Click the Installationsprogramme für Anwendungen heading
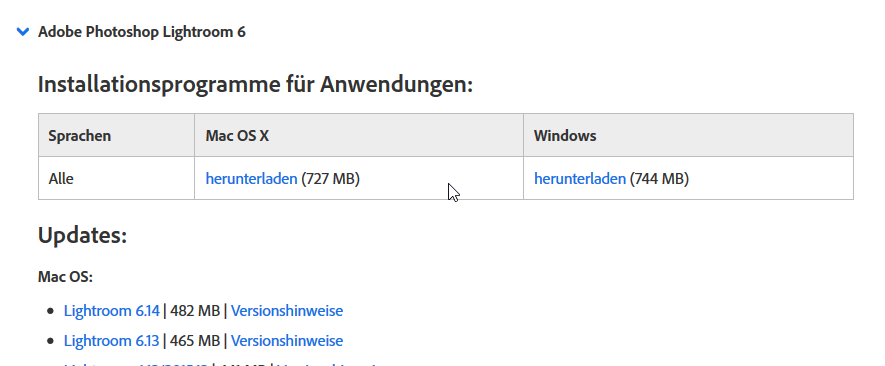The image size is (885, 366). coord(255,85)
